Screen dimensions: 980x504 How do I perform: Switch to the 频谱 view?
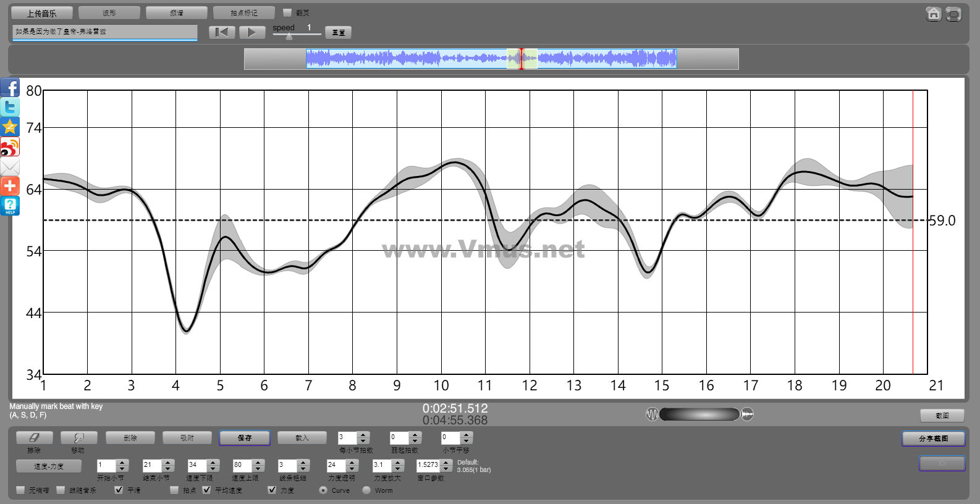click(x=176, y=13)
